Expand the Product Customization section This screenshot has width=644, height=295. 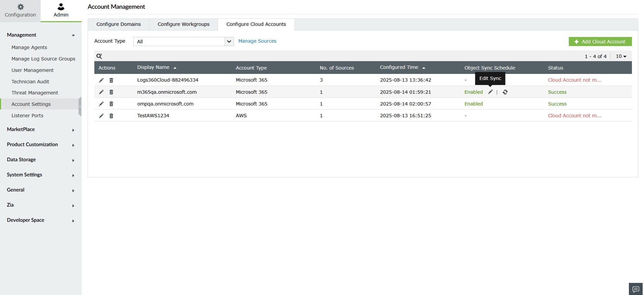click(41, 144)
